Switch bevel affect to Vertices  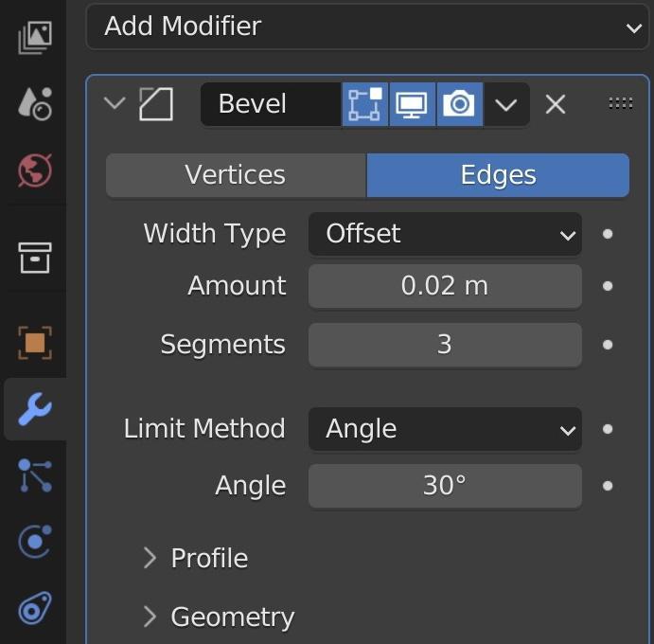[236, 175]
